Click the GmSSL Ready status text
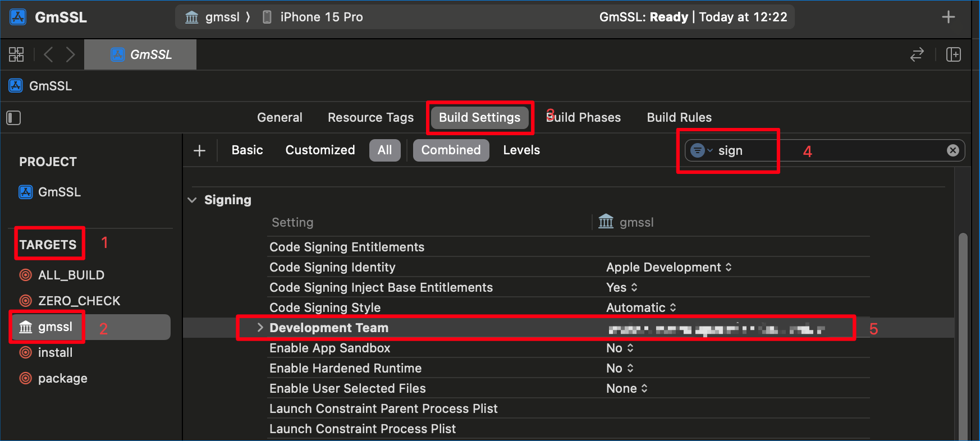This screenshot has height=441, width=980. [693, 17]
